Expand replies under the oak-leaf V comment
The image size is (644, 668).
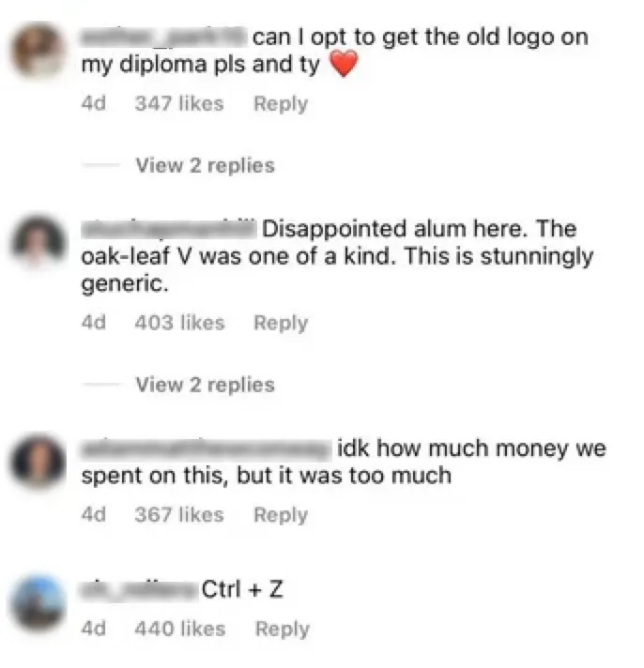tap(205, 385)
